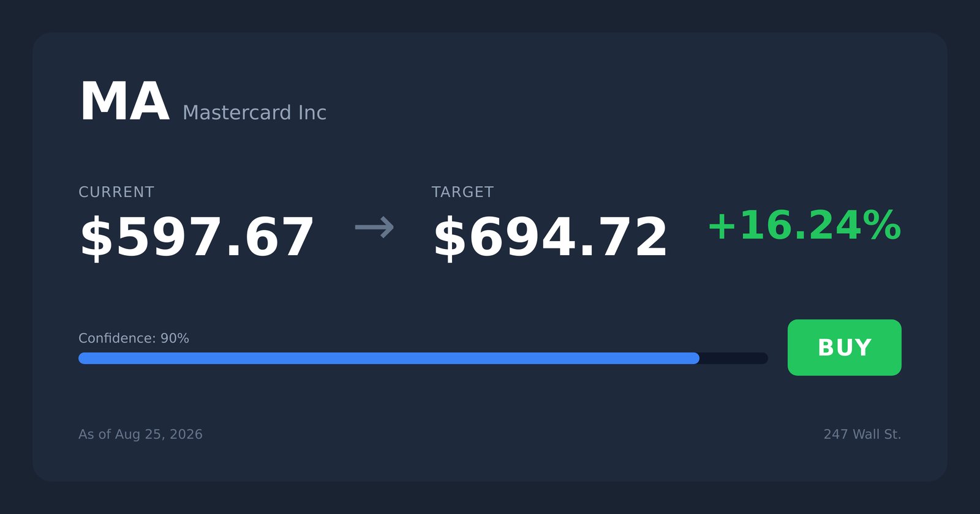
Task: Open the 247 Wall St. source link
Action: [862, 434]
